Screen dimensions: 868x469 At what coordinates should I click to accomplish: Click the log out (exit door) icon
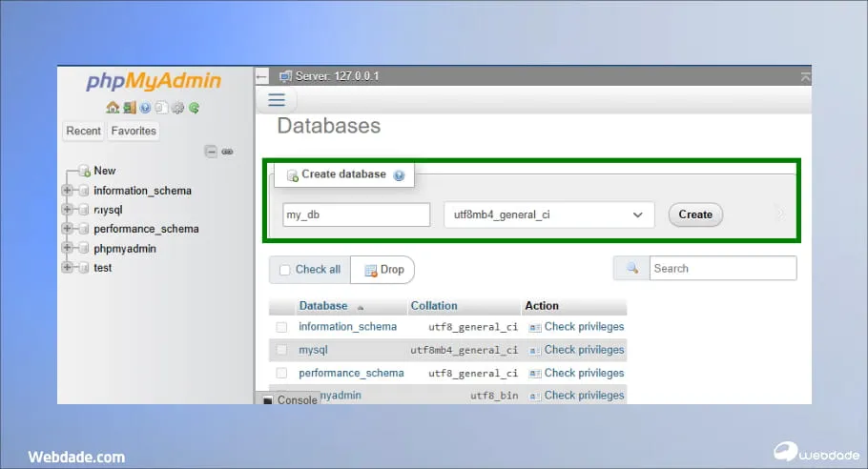click(129, 108)
